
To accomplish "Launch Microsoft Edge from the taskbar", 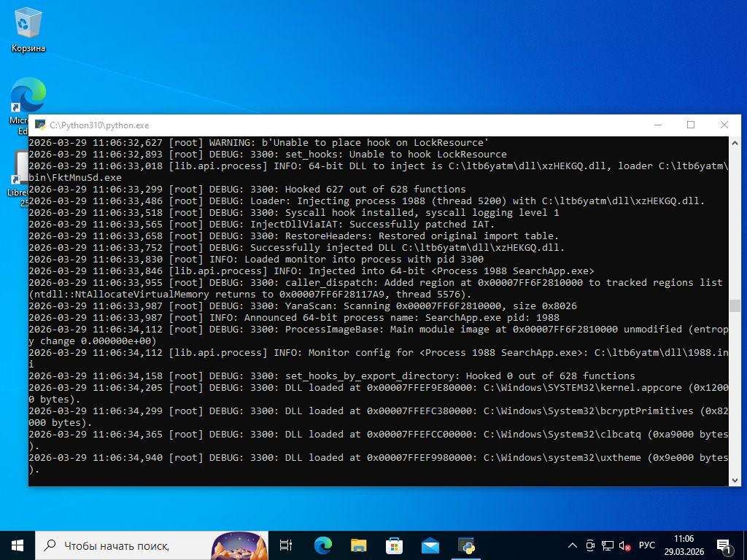I will point(322,545).
